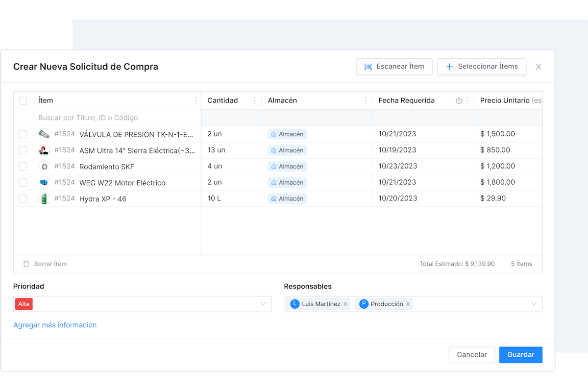Open the Ítem column options menu
The height and width of the screenshot is (392, 588).
196,101
